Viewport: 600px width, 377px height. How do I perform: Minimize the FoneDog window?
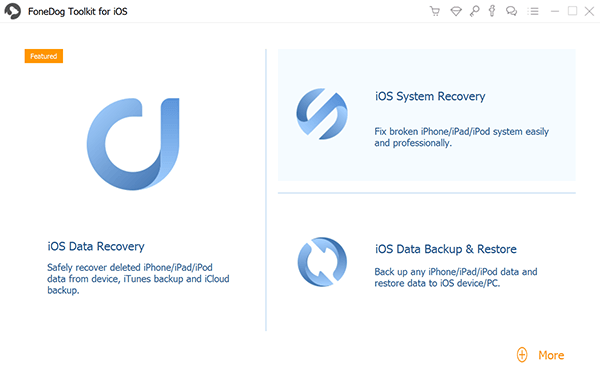tap(555, 11)
